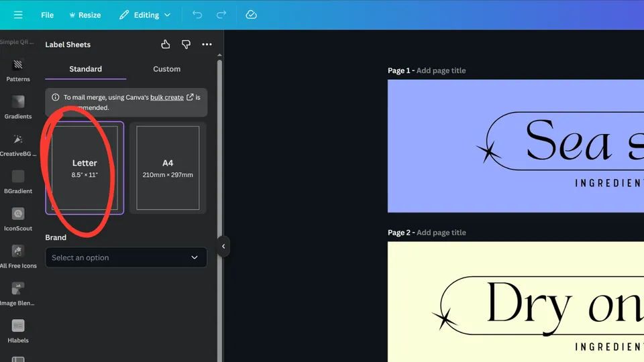Follow the bulk create link
This screenshot has width=644, height=362.
pyautogui.click(x=167, y=97)
